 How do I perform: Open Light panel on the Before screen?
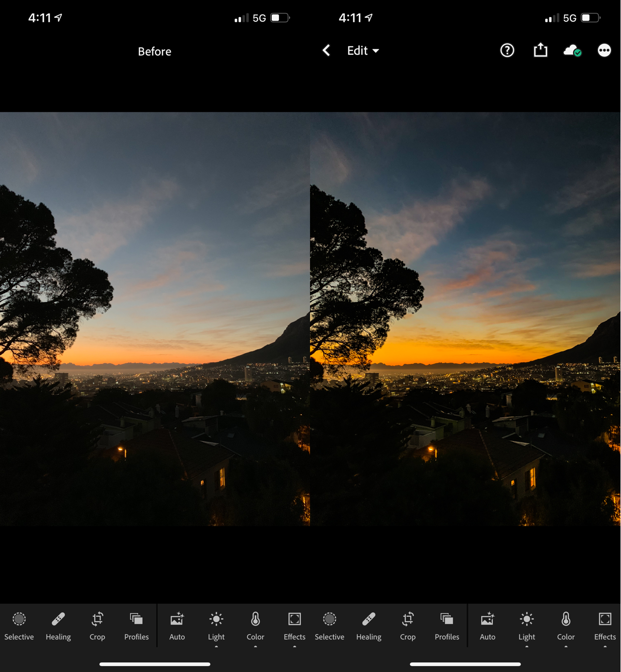(x=216, y=626)
